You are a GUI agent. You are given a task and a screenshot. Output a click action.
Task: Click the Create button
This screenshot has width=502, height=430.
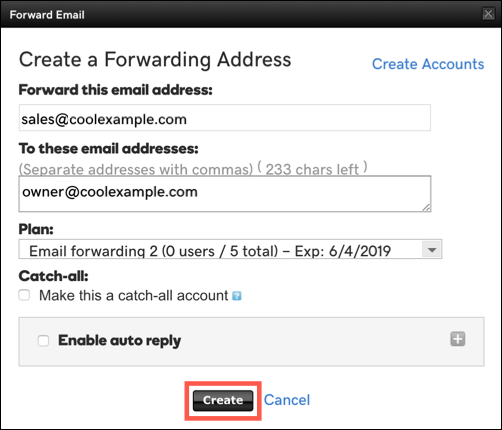pyautogui.click(x=223, y=400)
